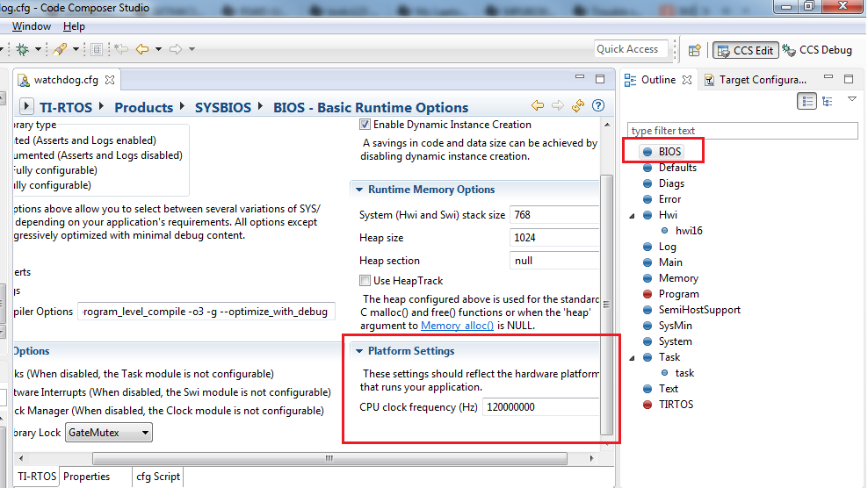Viewport: 868px width, 488px height.
Task: Collapse the Hwi tree node
Action: (x=632, y=216)
